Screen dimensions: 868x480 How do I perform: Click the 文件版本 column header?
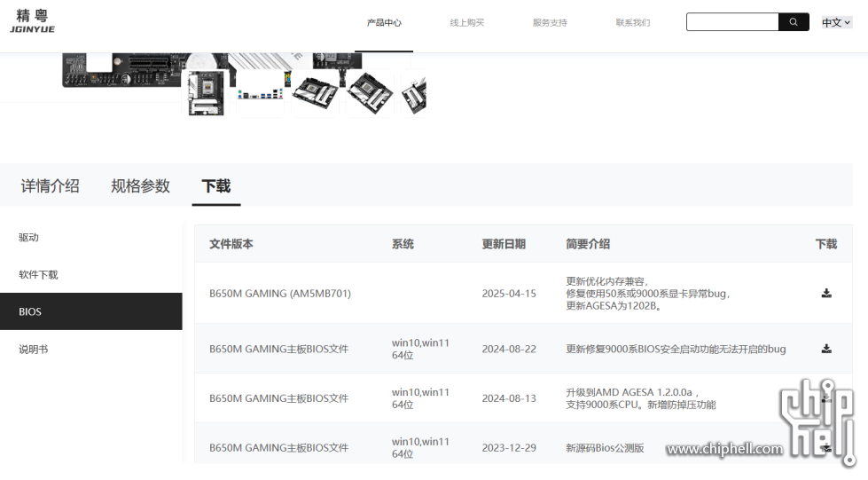click(231, 244)
